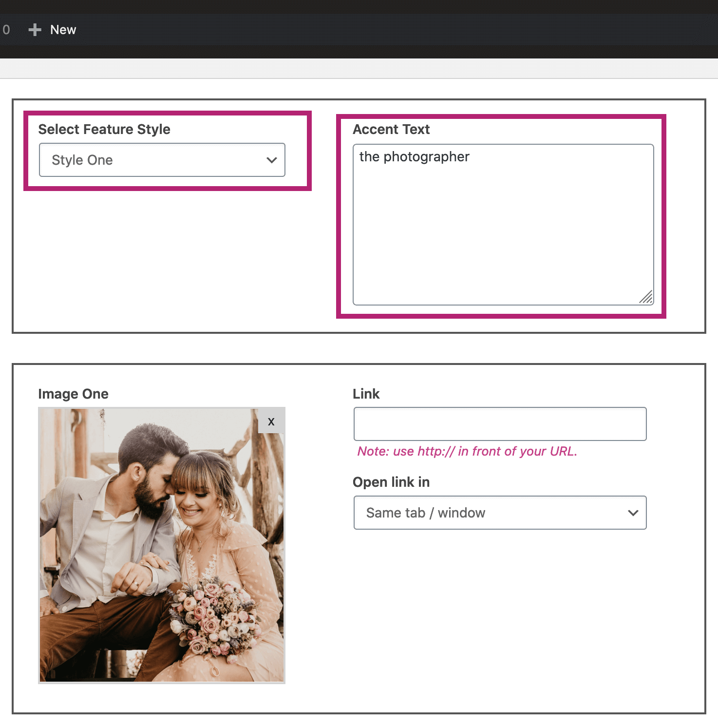Click the Open link in dropdown chevron

pos(633,513)
